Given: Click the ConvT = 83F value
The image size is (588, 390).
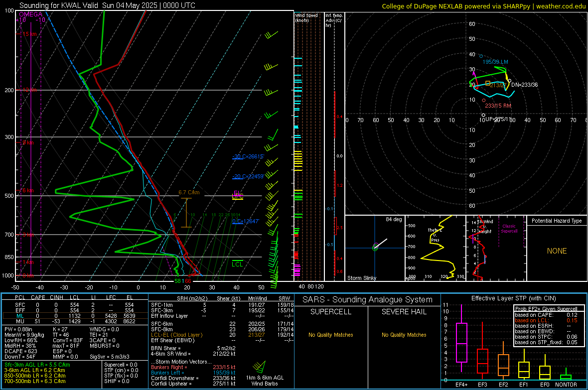Looking at the screenshot, I should pos(68,341).
